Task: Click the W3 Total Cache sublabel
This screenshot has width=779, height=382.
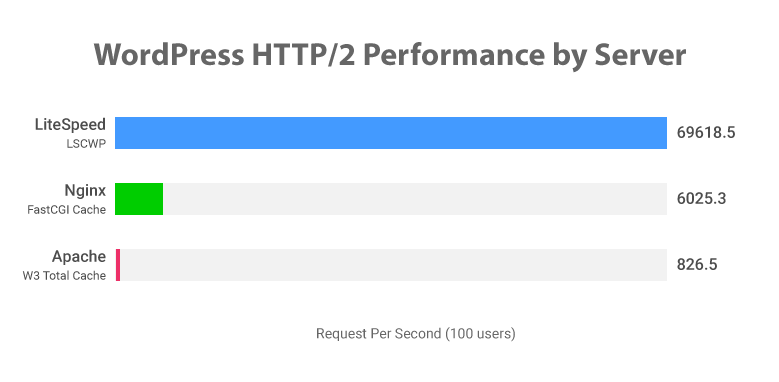Action: coord(64,276)
